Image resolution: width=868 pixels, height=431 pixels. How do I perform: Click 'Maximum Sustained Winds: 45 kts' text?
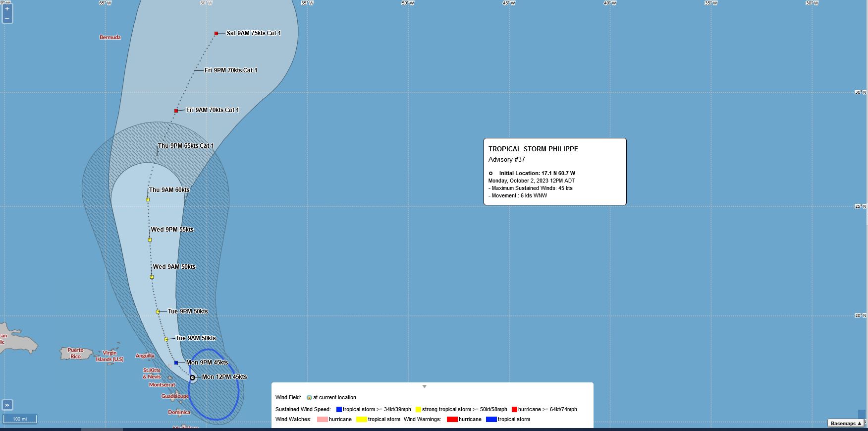pos(532,188)
